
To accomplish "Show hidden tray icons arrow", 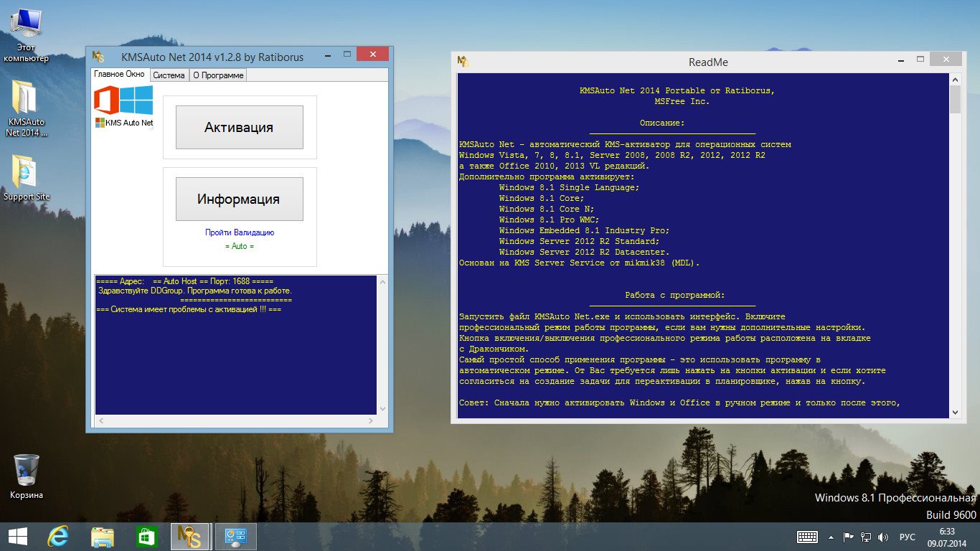I will pyautogui.click(x=831, y=537).
